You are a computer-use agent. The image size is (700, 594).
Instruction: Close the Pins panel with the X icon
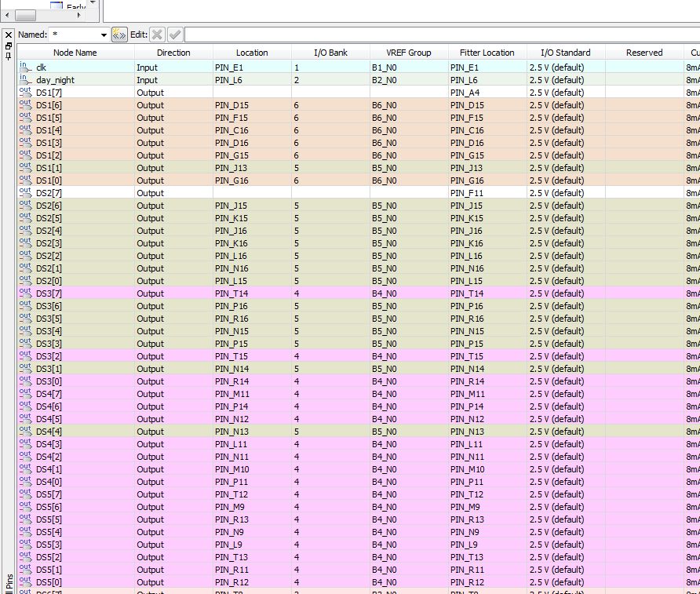9,35
